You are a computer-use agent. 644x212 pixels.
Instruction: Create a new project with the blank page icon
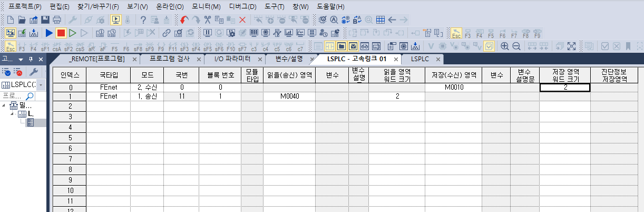tap(10, 20)
